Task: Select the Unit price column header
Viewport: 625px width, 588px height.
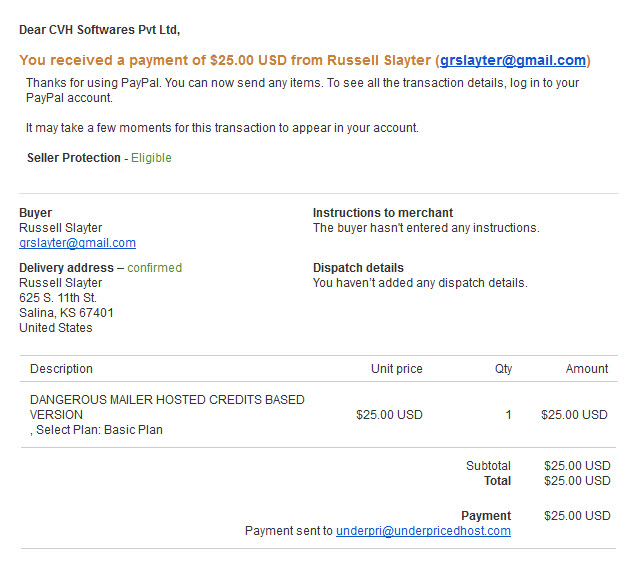Action: [397, 369]
